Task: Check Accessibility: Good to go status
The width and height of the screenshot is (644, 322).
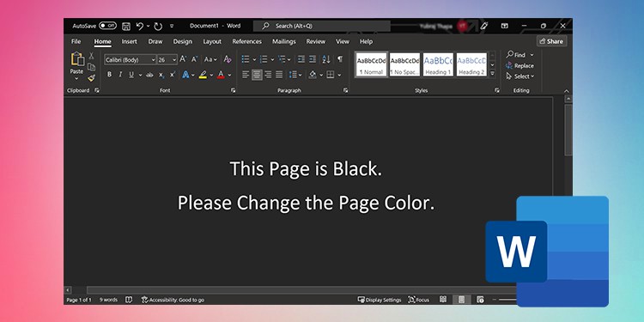Action: pyautogui.click(x=173, y=300)
